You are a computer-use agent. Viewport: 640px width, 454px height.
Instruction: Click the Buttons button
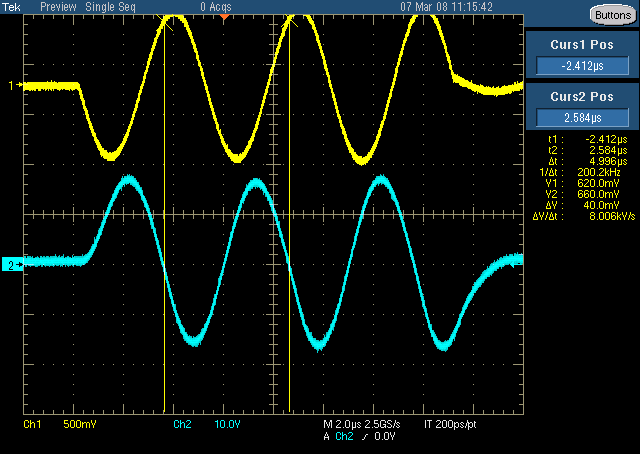tap(613, 15)
